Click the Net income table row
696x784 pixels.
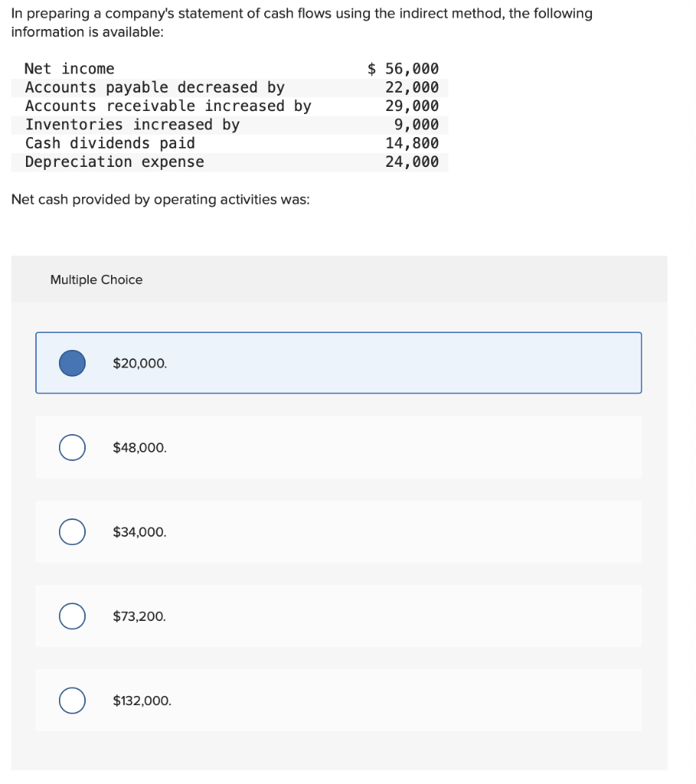point(230,68)
